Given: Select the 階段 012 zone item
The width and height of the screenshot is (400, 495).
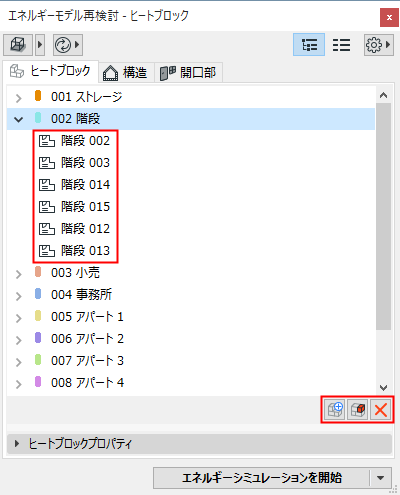Looking at the screenshot, I should [85, 229].
